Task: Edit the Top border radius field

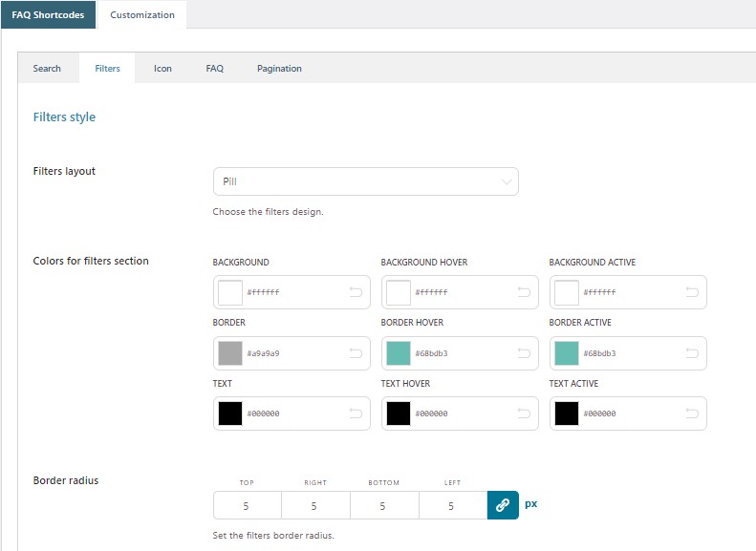Action: tap(247, 506)
